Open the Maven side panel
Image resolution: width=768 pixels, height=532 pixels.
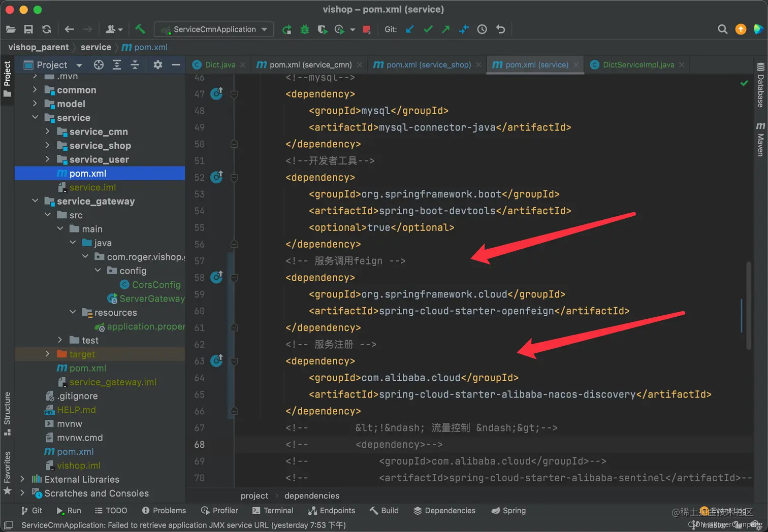(x=760, y=139)
